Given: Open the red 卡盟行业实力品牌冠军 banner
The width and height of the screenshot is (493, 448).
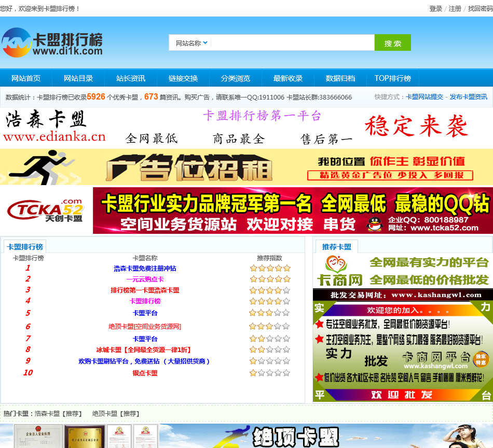Looking at the screenshot, I should (293, 211).
